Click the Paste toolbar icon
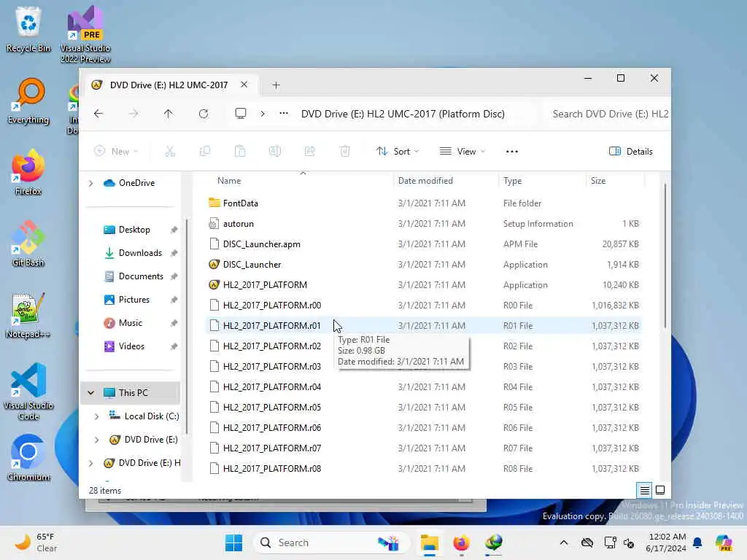Image resolution: width=747 pixels, height=560 pixels. coord(240,152)
